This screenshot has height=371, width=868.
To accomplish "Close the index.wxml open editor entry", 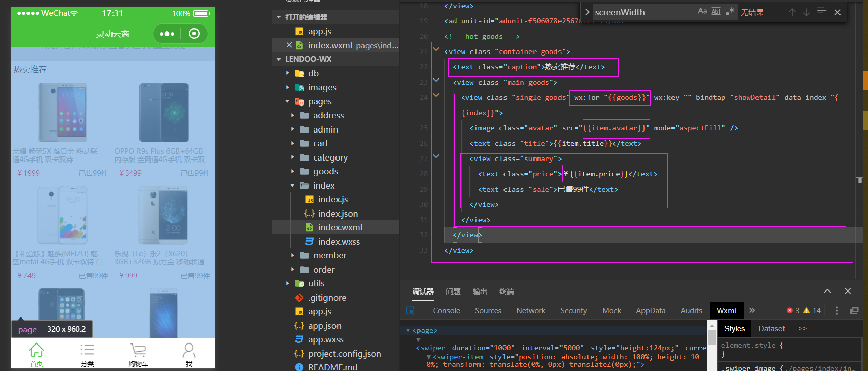I will coord(289,45).
